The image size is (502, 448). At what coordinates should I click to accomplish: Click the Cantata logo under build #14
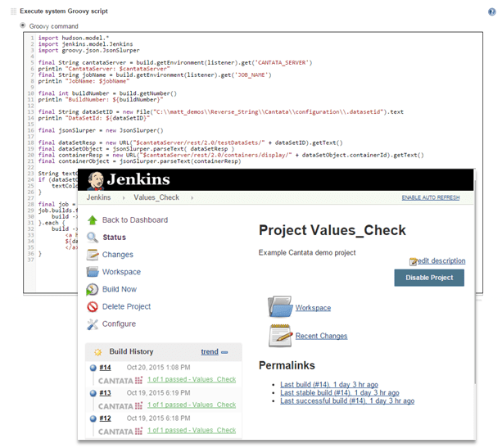coord(120,381)
